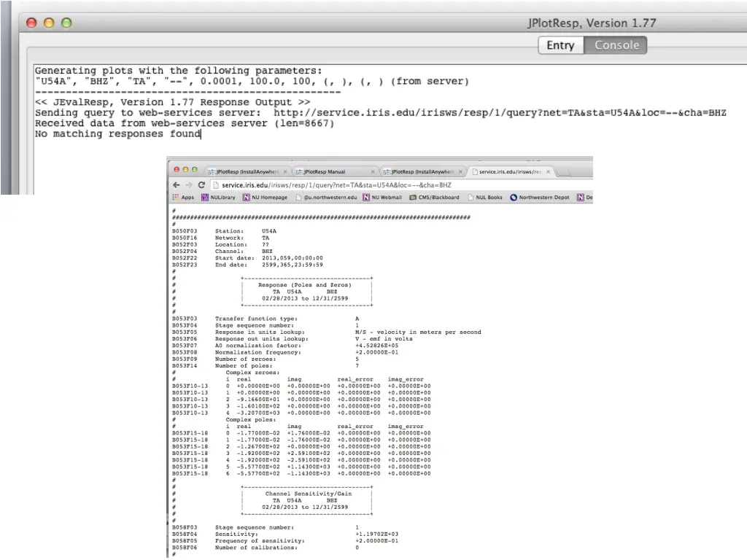Open the NU Homepage bookmark

tap(266, 198)
